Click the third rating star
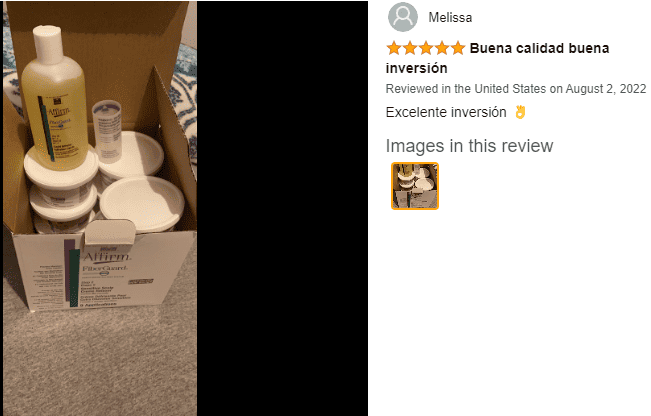 point(426,48)
